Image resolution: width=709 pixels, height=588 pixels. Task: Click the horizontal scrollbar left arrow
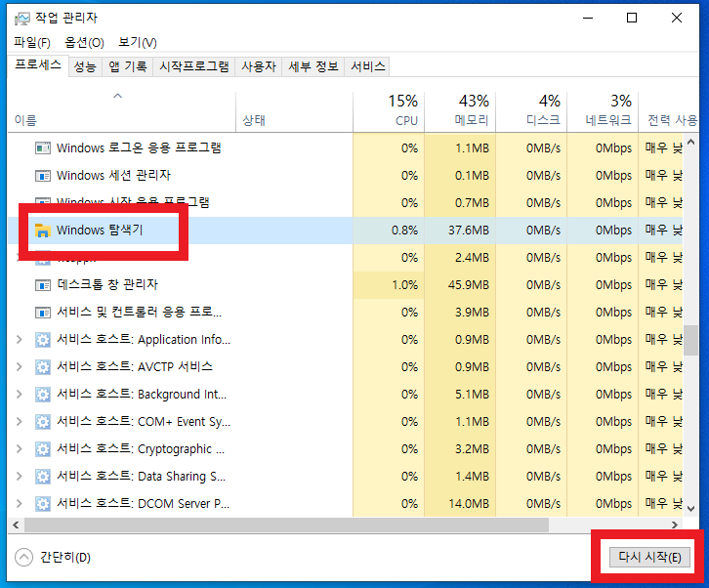point(16,525)
